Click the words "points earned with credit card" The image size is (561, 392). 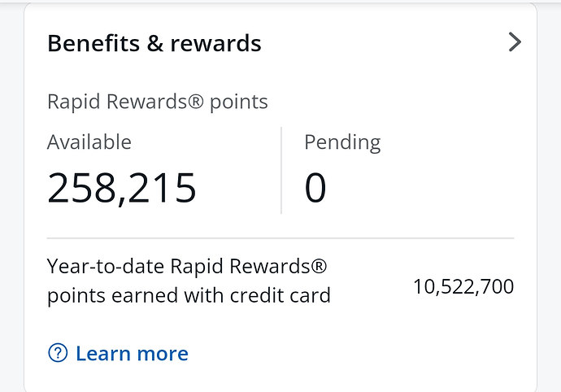pyautogui.click(x=189, y=295)
